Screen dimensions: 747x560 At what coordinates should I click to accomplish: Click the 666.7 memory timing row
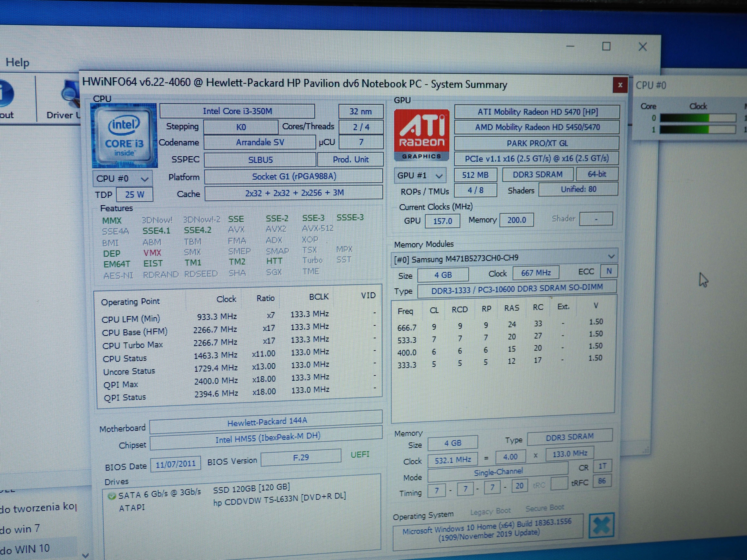pyautogui.click(x=500, y=325)
